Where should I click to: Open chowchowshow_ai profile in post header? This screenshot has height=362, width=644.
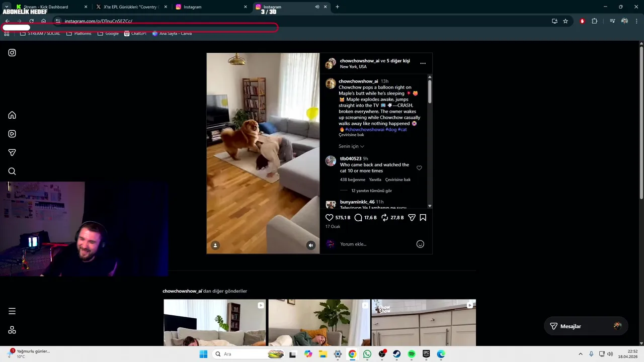pos(359,61)
